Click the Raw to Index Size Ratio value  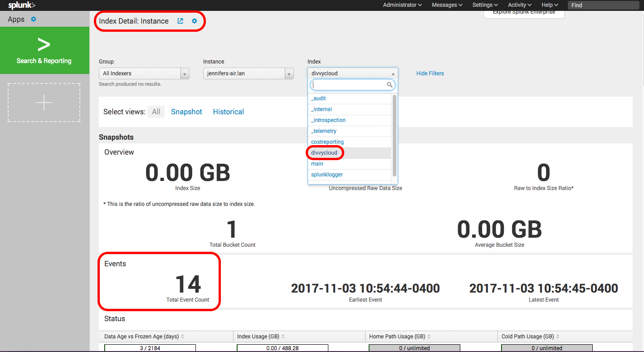point(544,173)
